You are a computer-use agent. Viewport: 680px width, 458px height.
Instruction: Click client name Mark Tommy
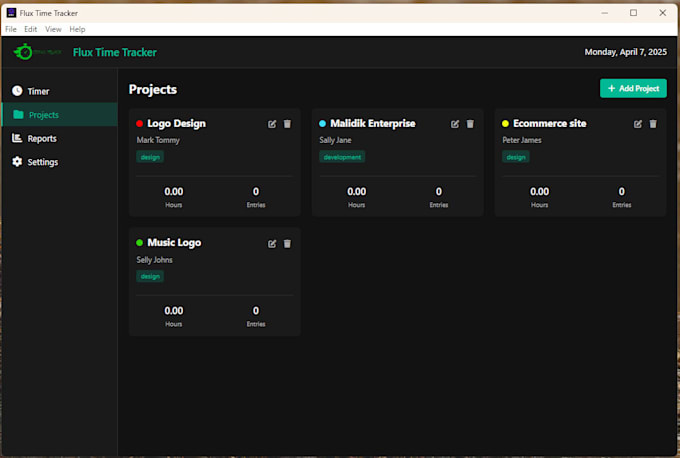click(x=158, y=140)
